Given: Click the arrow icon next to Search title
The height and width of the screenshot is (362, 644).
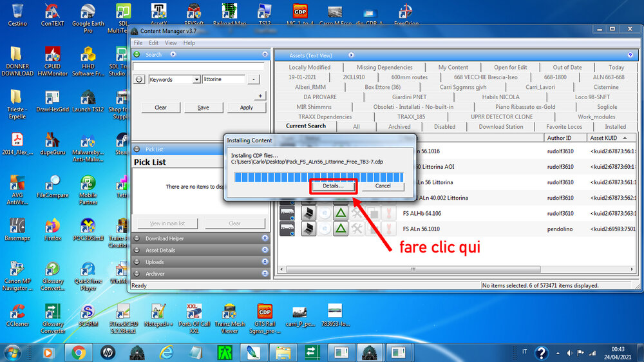Looking at the screenshot, I should click(x=173, y=54).
